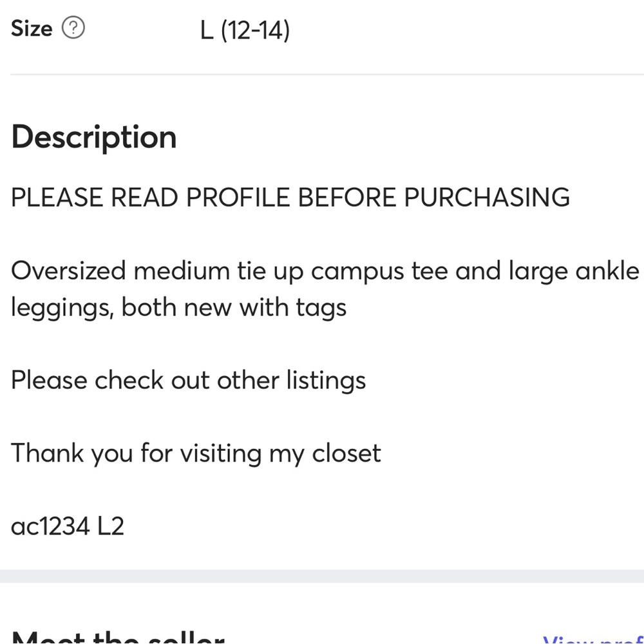The height and width of the screenshot is (644, 644).
Task: Click the word PURCHASING in the description
Action: pyautogui.click(x=487, y=198)
